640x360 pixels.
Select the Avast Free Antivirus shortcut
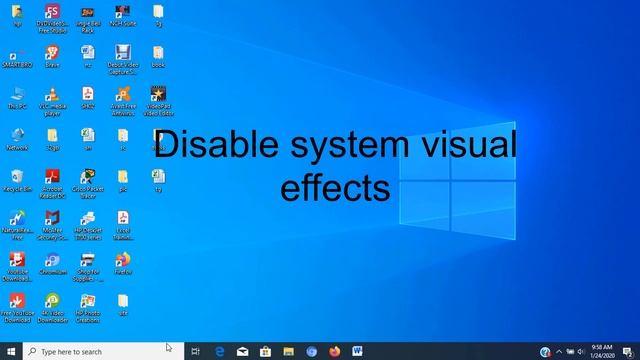coord(123,102)
